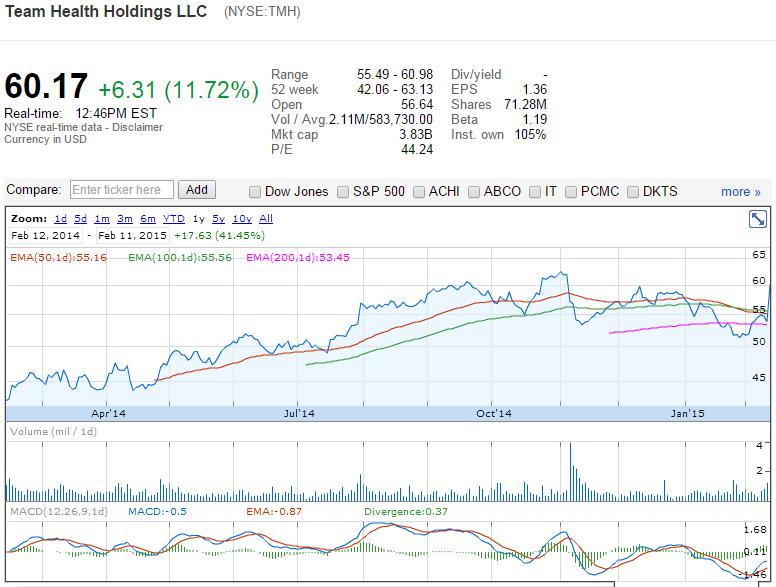
Task: Enable the DKTS comparison checkbox
Action: click(634, 192)
